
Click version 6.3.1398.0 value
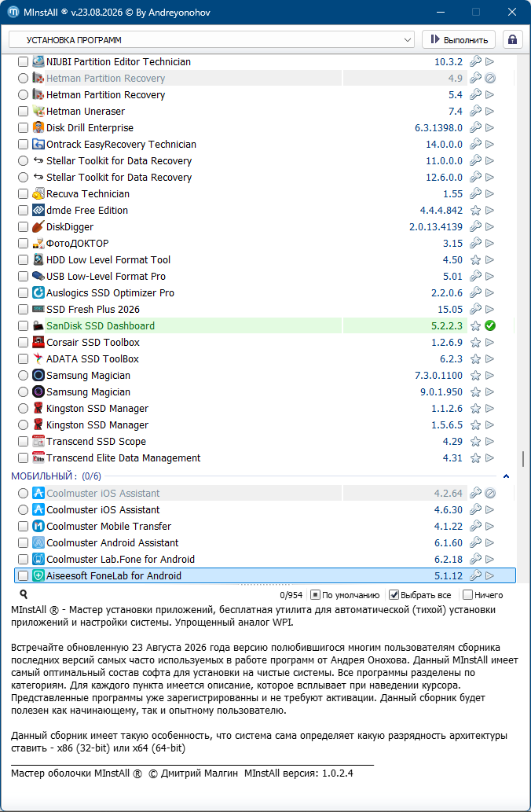(439, 128)
